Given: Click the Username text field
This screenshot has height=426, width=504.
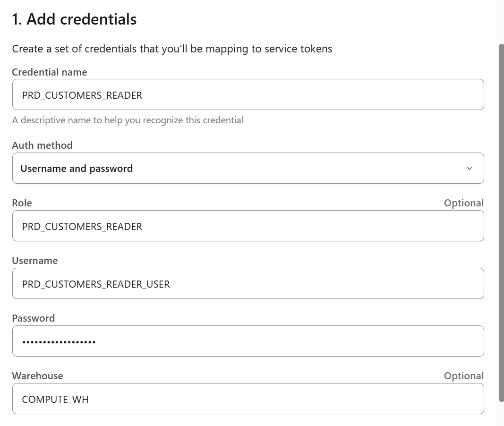Looking at the screenshot, I should (248, 284).
